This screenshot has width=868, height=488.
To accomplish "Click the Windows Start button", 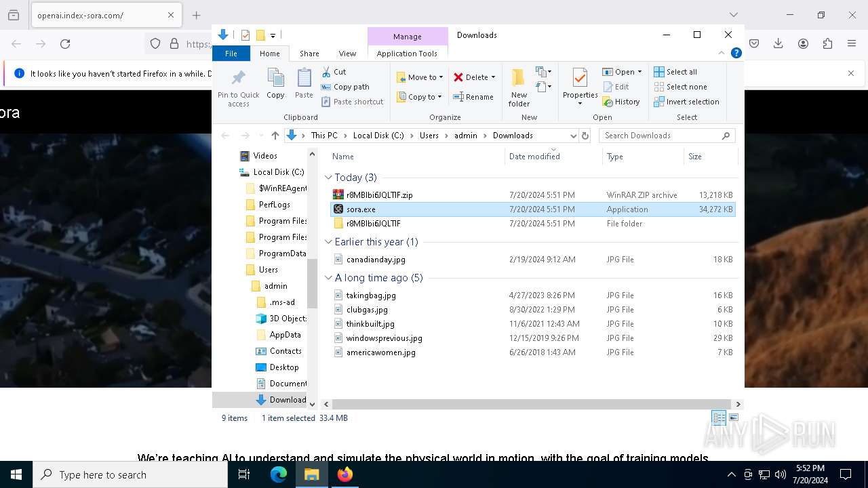I will click(16, 474).
